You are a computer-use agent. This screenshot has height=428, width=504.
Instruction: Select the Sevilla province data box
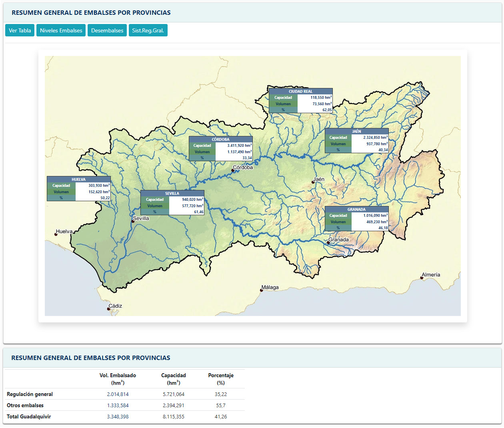click(172, 202)
